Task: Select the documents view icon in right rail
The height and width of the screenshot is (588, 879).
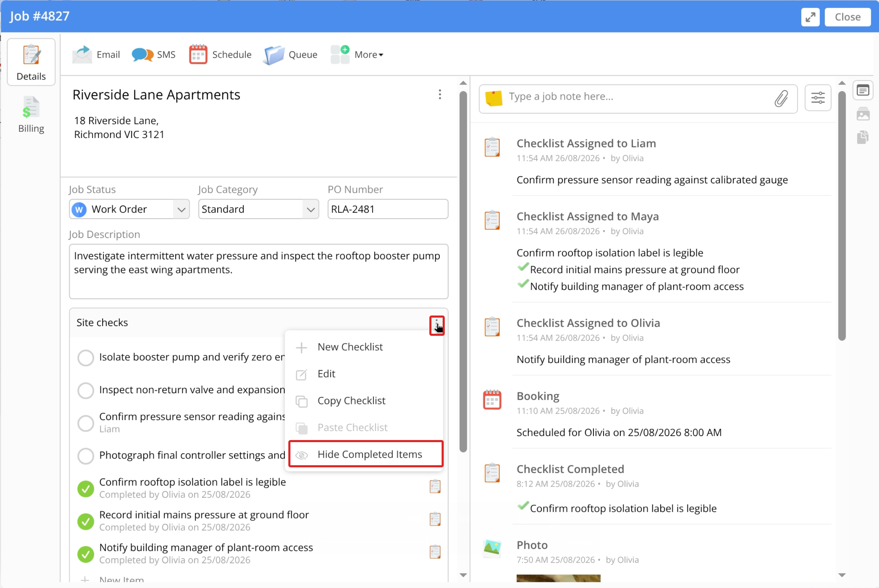Action: tap(863, 137)
